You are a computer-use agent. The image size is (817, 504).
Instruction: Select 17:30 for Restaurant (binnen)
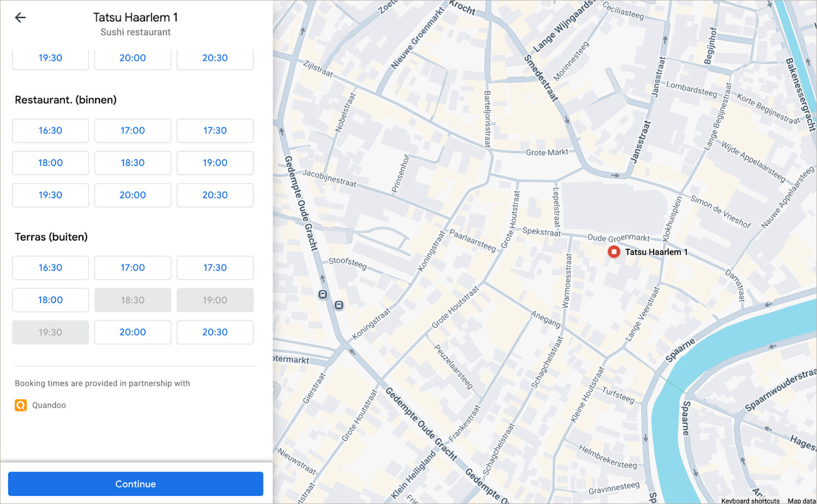tap(215, 131)
